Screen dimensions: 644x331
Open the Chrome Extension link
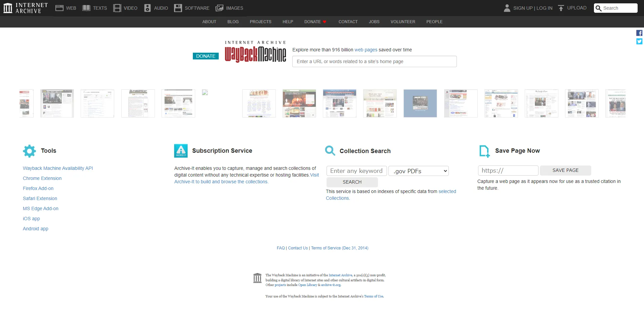pyautogui.click(x=42, y=178)
